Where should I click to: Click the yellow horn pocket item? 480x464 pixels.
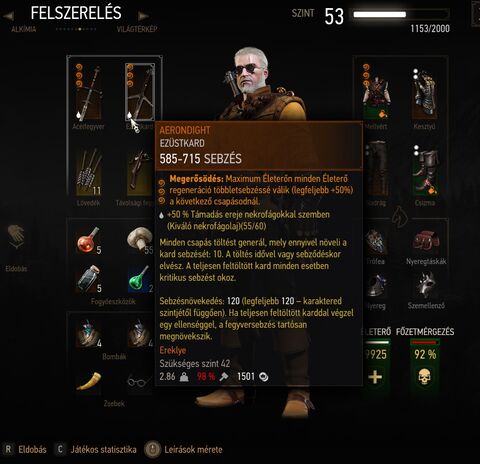[89, 382]
